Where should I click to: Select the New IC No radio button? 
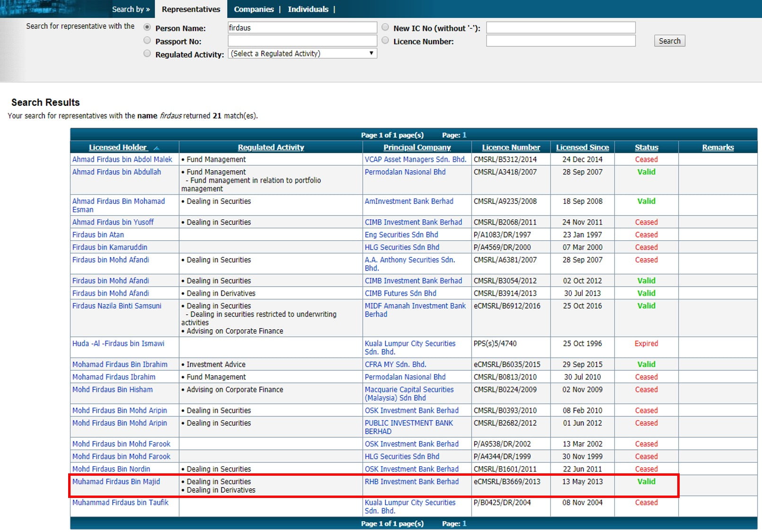(385, 27)
